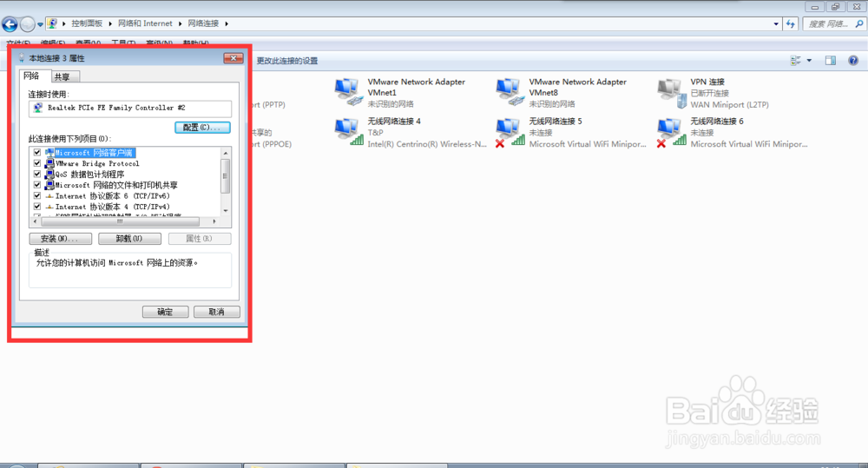Screen dimensions: 868x468
Task: Click the address bar refresh button
Action: 791,23
